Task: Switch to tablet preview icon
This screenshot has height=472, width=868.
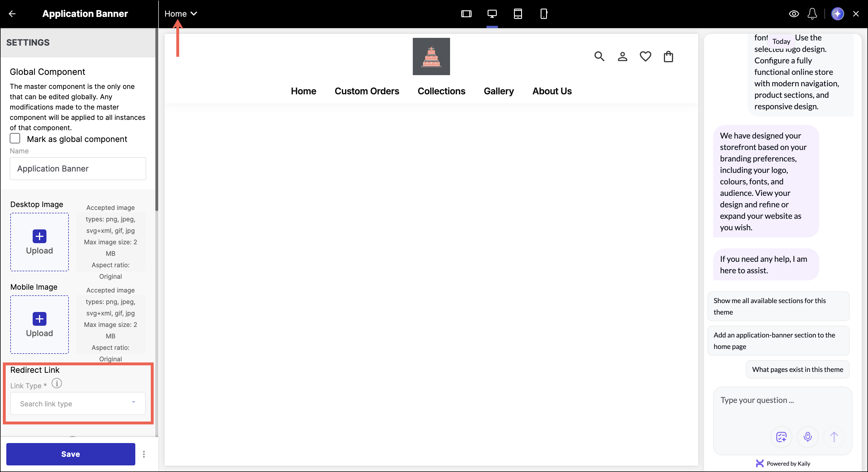Action: pyautogui.click(x=518, y=14)
